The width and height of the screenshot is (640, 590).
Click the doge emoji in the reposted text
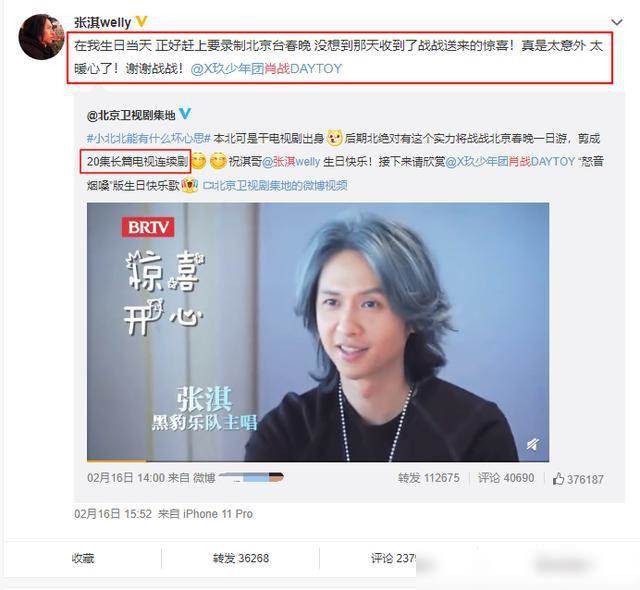coord(334,138)
